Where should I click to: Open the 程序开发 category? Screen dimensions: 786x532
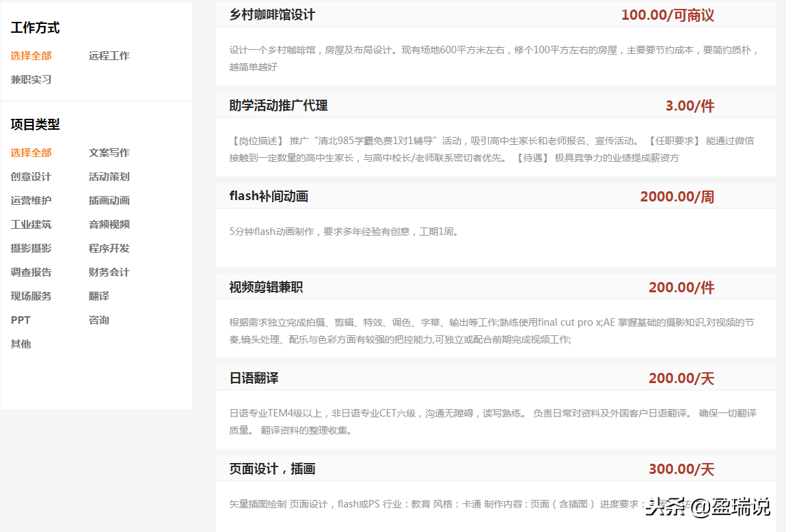pos(109,249)
